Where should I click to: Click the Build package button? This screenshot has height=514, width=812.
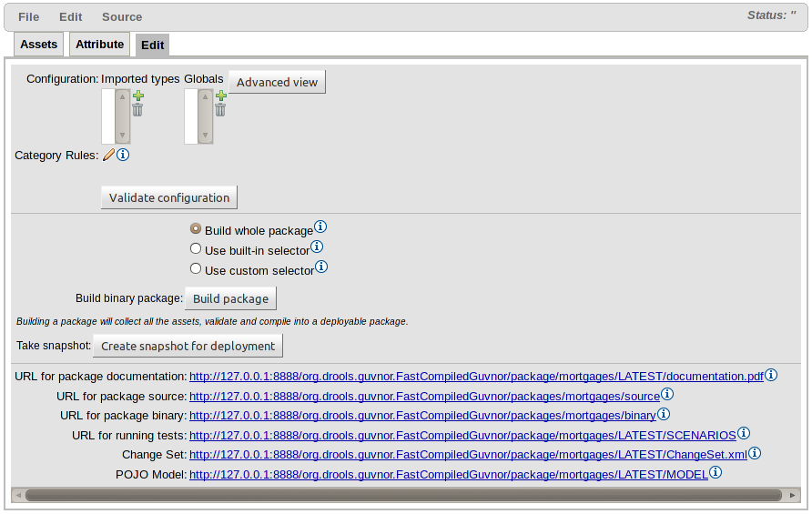click(x=230, y=298)
